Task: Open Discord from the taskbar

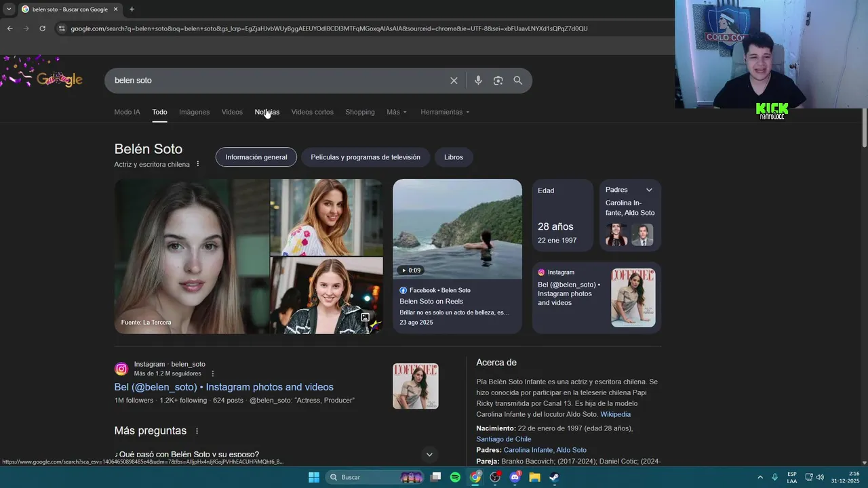Action: click(515, 477)
